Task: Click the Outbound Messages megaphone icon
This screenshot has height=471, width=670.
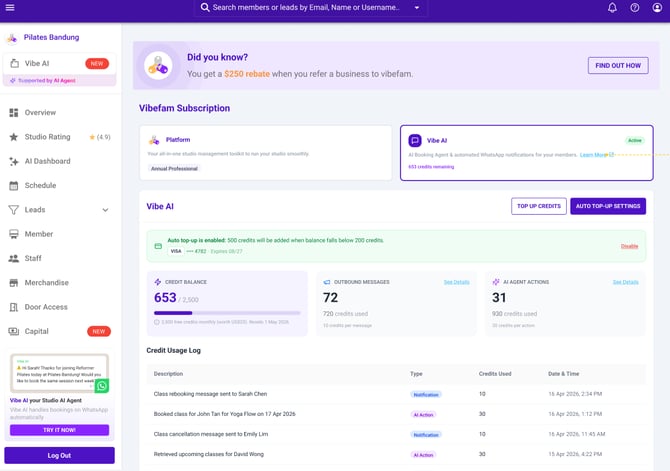Action: 327,282
